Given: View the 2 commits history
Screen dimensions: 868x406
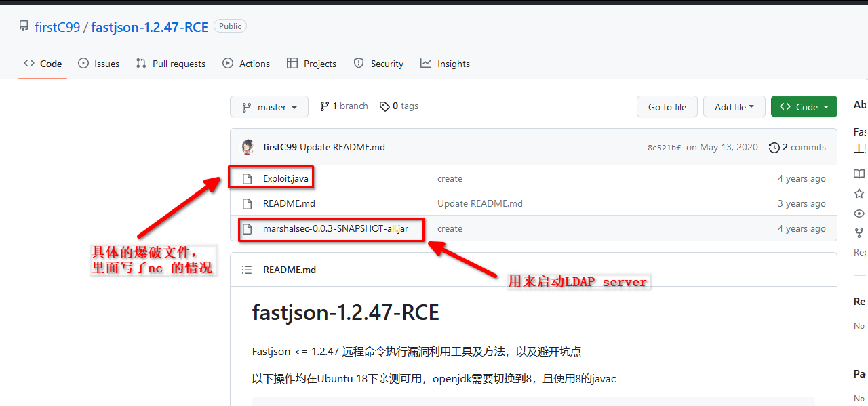Looking at the screenshot, I should pyautogui.click(x=797, y=147).
